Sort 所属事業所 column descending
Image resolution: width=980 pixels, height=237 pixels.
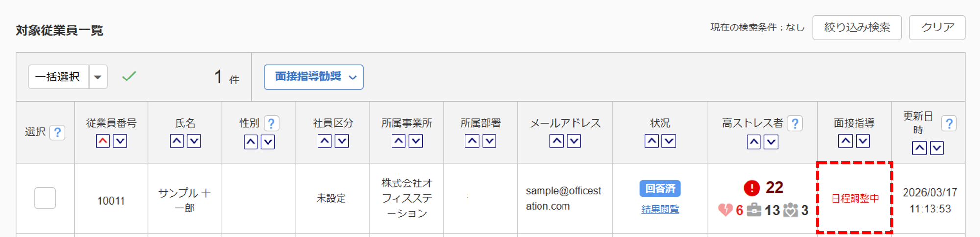(x=416, y=141)
